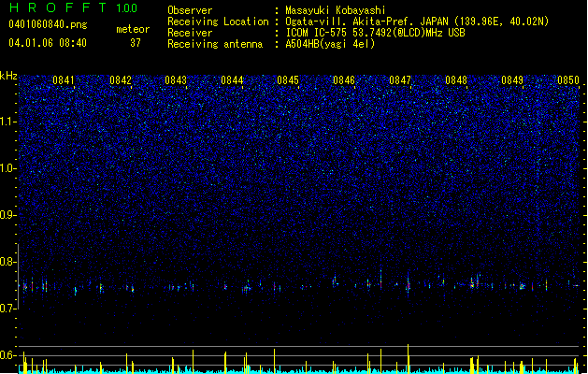Image resolution: width=588 pixels, height=374 pixels.
Task: Click the 0841 time marker
Action: coord(64,80)
